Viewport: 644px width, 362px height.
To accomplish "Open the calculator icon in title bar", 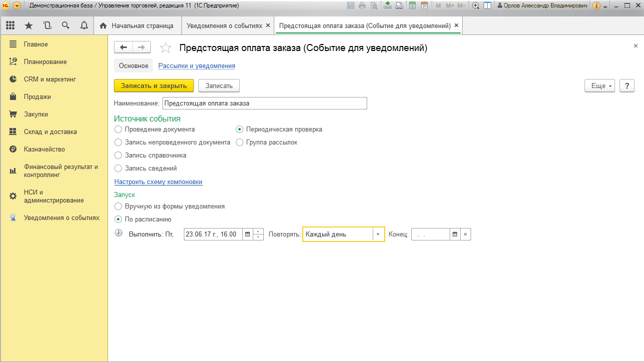I will point(413,5).
